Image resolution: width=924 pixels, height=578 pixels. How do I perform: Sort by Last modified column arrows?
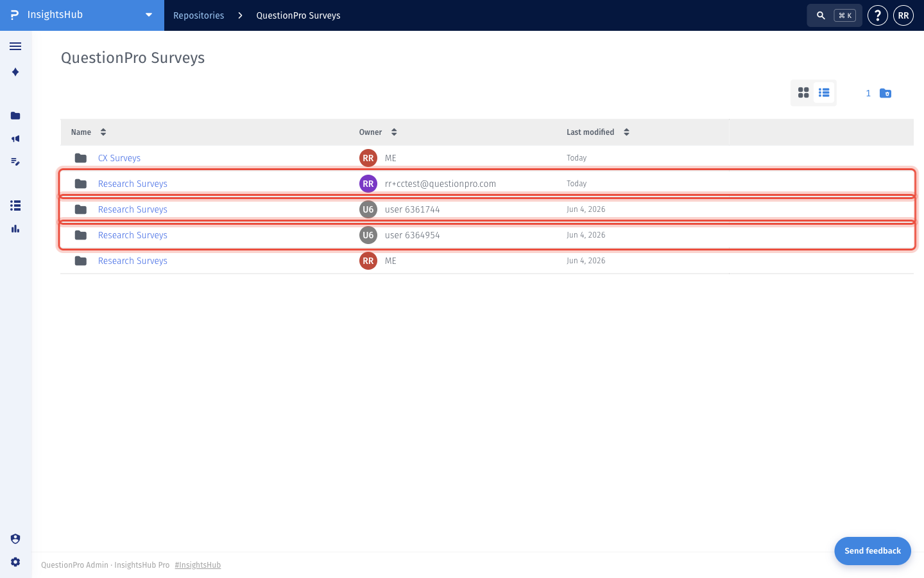click(626, 132)
